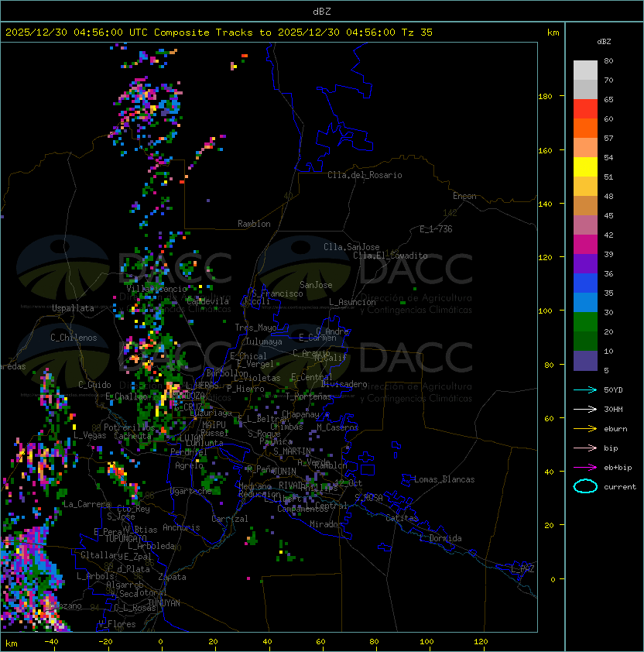Click the 'Anchoris' map label
Image resolution: width=644 pixels, height=652 pixels.
point(181,527)
